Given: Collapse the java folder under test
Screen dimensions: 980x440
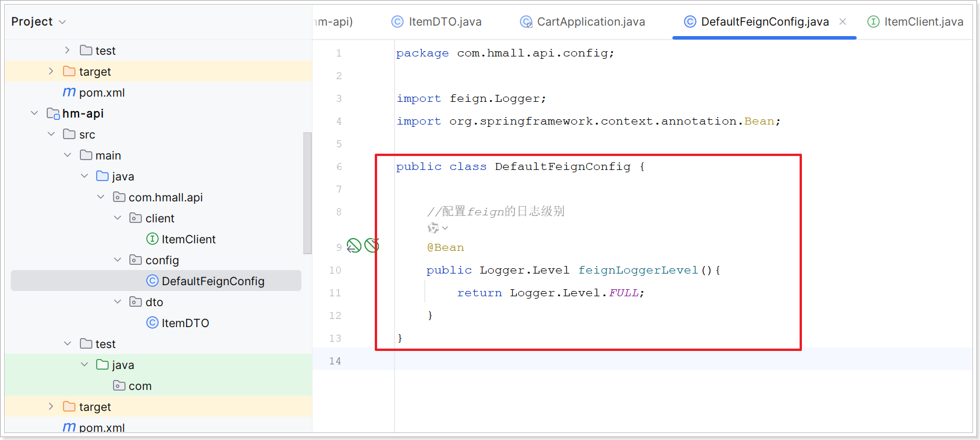Looking at the screenshot, I should 84,365.
